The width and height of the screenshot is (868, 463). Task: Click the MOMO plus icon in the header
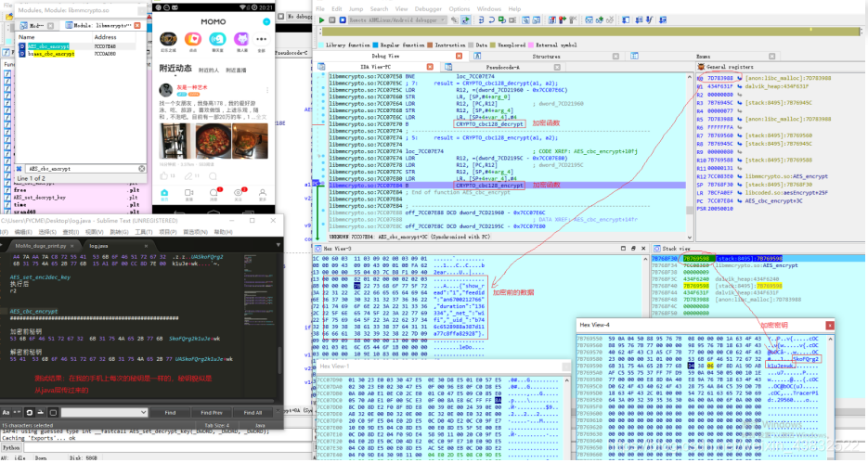pyautogui.click(x=266, y=21)
